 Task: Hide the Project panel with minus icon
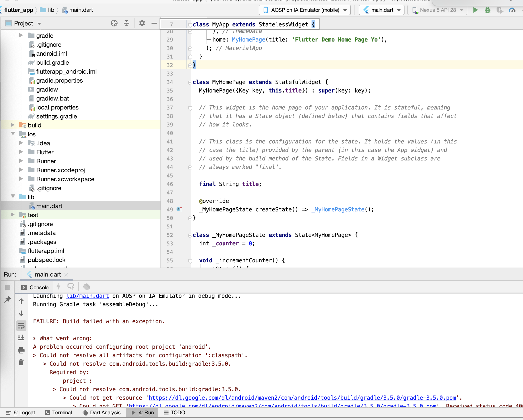coord(154,23)
